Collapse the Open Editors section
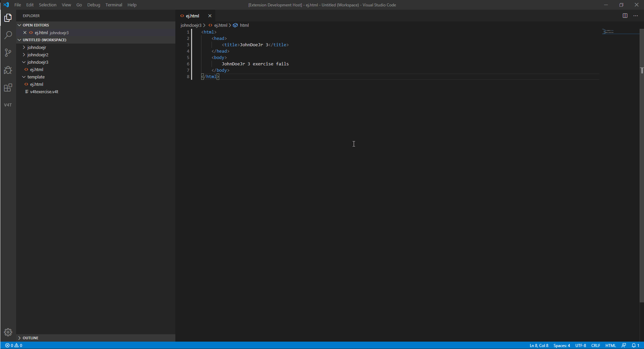Screen dimensions: 644x349 [x=19, y=25]
